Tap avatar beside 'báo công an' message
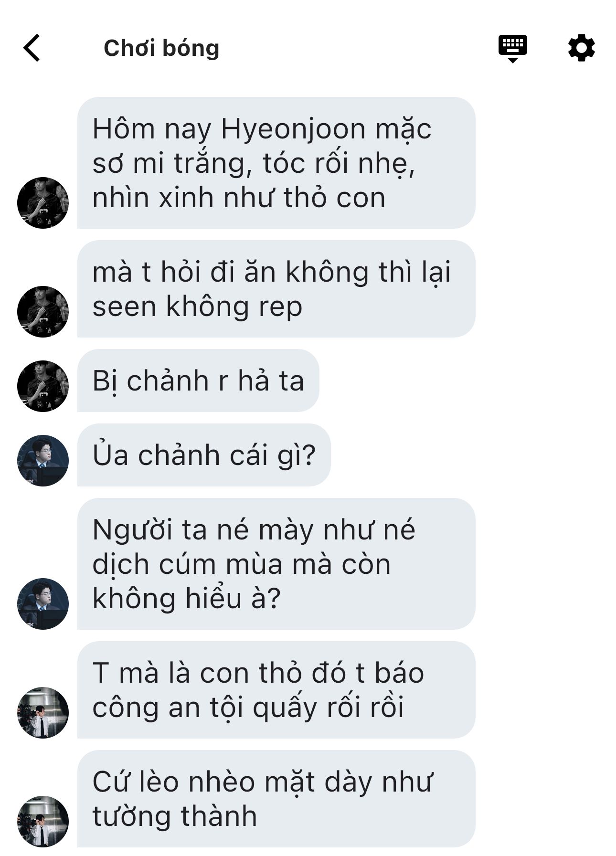Image resolution: width=616 pixels, height=856 pixels. point(43,713)
